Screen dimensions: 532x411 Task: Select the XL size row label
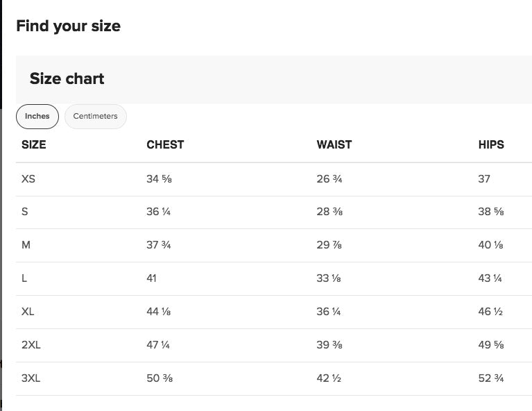tap(28, 312)
